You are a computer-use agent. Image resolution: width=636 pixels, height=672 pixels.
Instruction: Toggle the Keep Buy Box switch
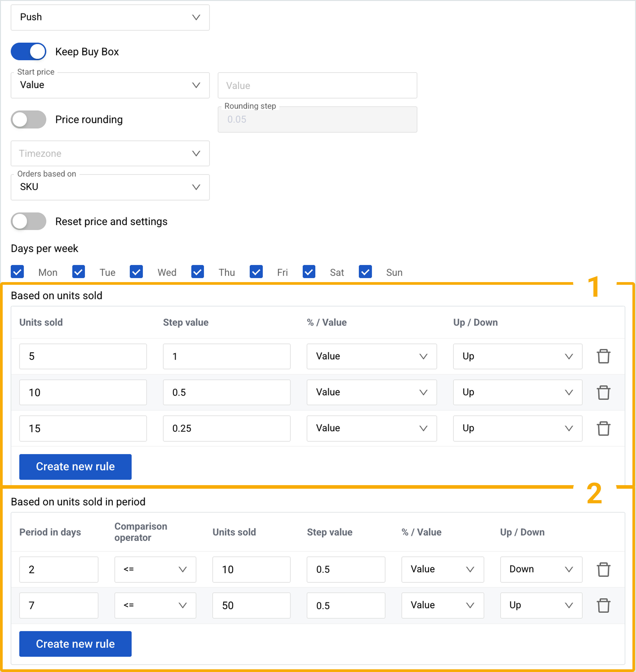[x=29, y=51]
